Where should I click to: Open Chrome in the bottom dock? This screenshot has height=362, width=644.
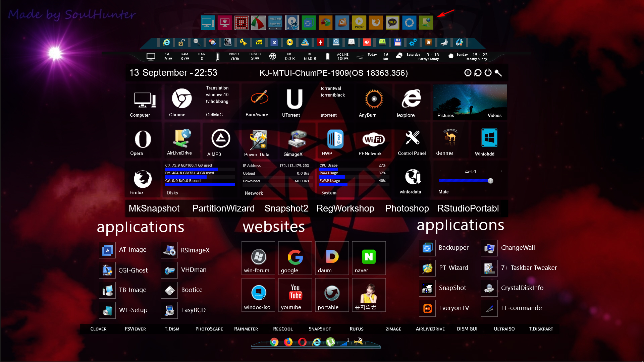[x=274, y=342]
